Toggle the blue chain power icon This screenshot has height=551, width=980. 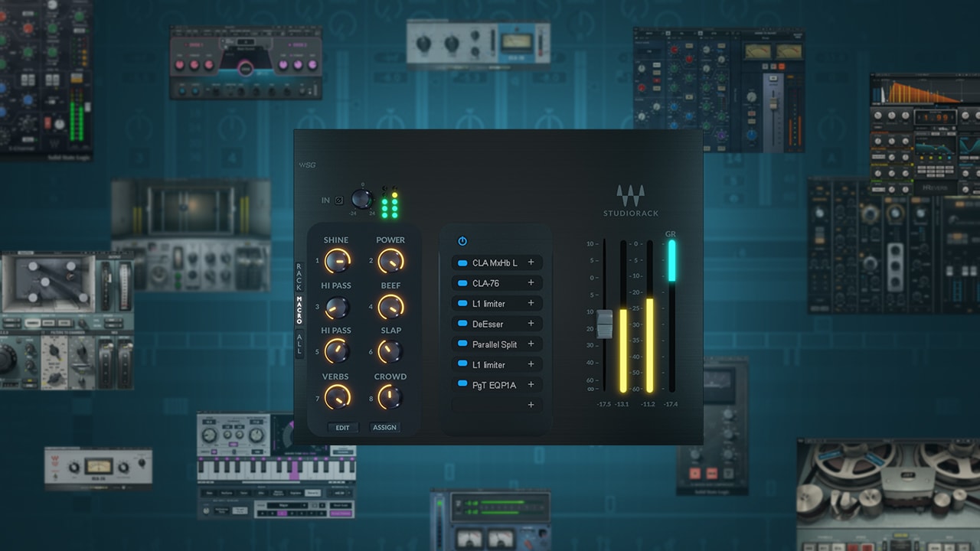[x=462, y=241]
